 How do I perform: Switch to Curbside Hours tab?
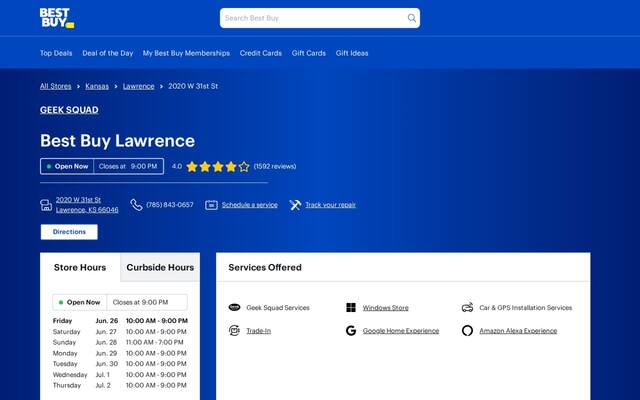[160, 267]
